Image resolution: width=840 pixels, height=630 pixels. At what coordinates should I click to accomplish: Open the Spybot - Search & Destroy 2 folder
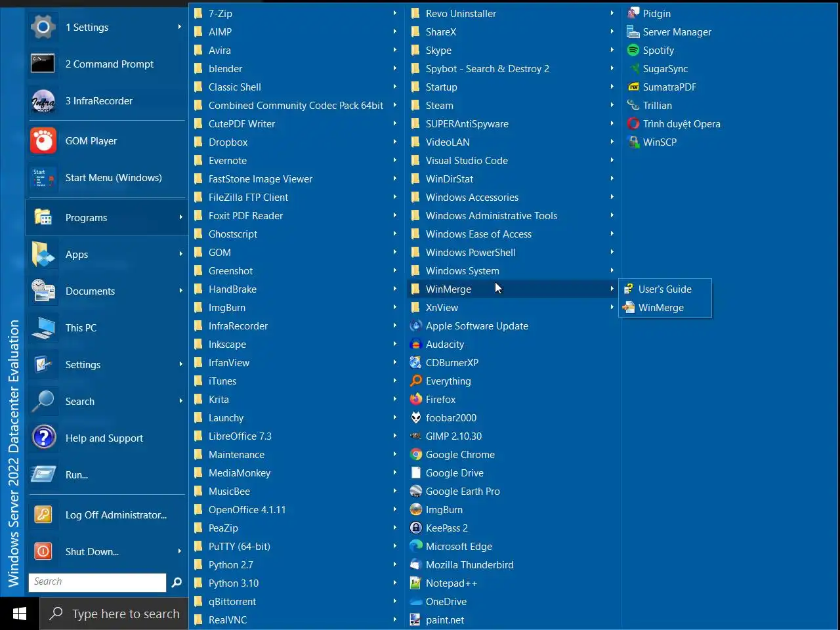pos(513,68)
